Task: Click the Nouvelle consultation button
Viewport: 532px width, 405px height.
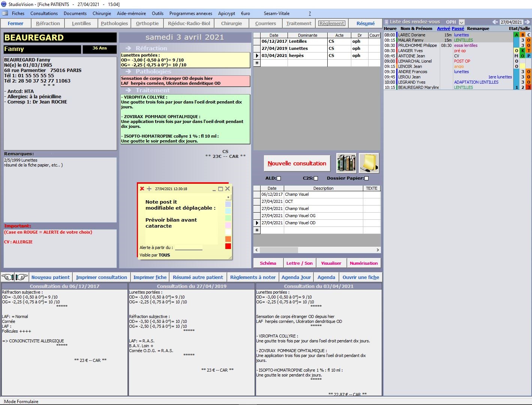Action: tap(297, 163)
